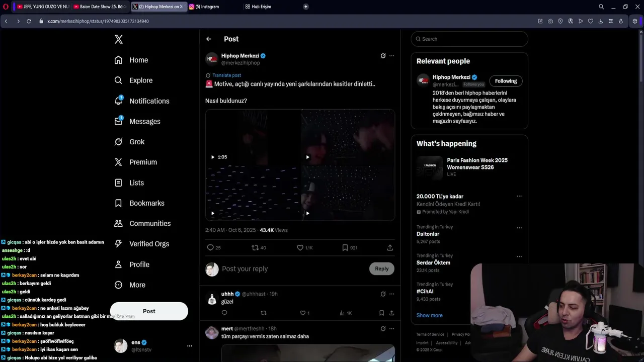
Task: Click the large Post button
Action: (149, 311)
